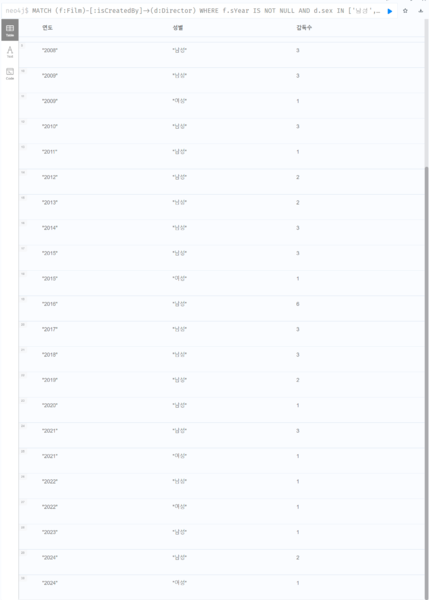This screenshot has height=600, width=429.
Task: Switch to the Text view
Action: click(10, 52)
